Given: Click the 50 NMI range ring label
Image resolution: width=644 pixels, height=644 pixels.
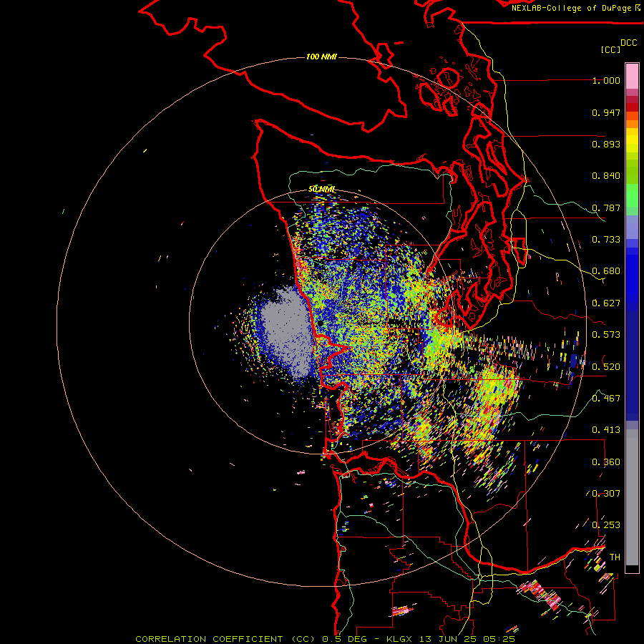Looking at the screenshot, I should point(321,189).
